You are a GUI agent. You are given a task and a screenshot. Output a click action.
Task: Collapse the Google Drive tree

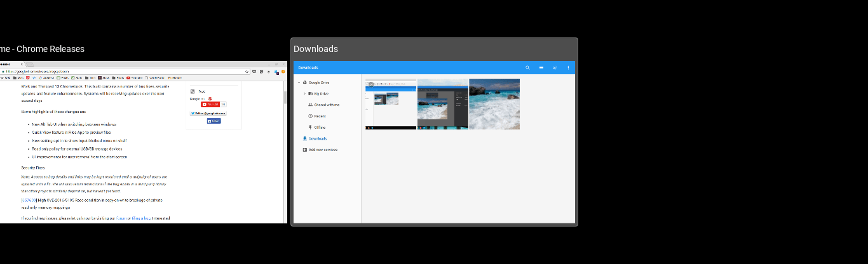pyautogui.click(x=298, y=82)
